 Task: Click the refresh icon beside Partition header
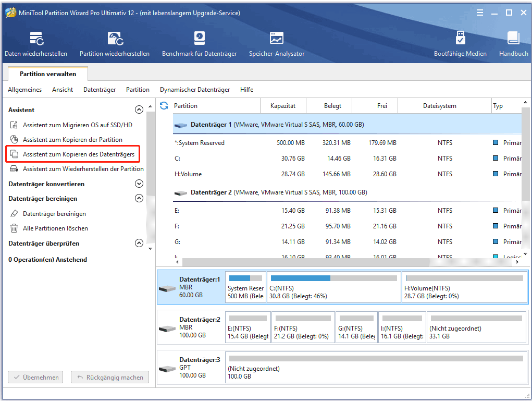pyautogui.click(x=164, y=106)
